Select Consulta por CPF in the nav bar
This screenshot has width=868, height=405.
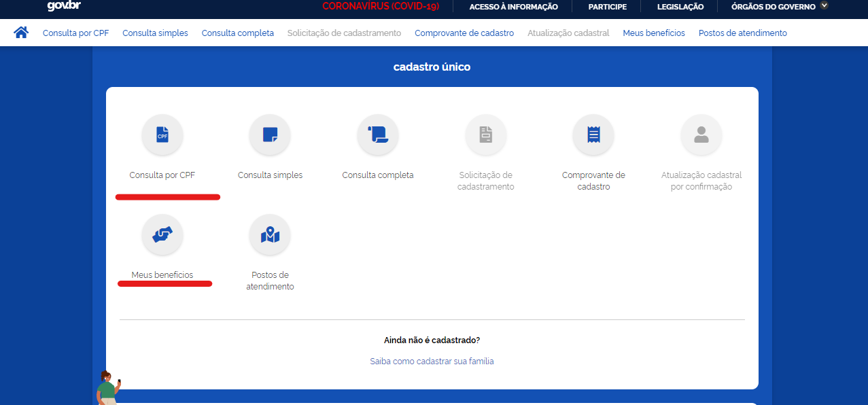(x=75, y=32)
